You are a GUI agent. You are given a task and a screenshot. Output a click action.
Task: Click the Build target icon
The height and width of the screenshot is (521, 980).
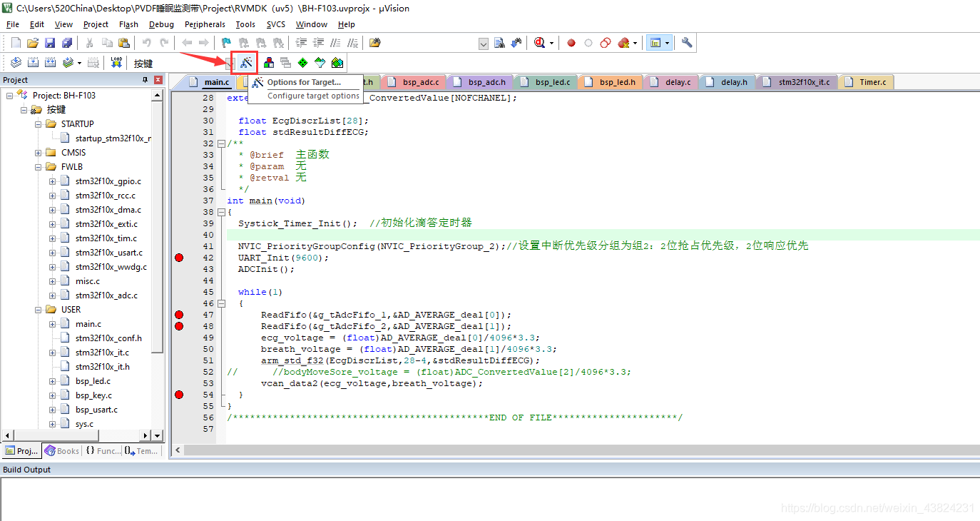coord(33,63)
